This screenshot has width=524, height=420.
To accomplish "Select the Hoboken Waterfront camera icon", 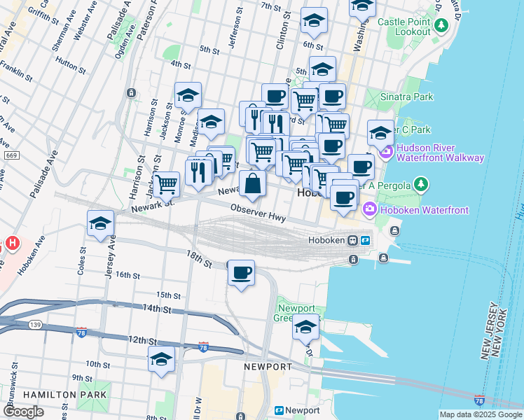I will point(368,209).
